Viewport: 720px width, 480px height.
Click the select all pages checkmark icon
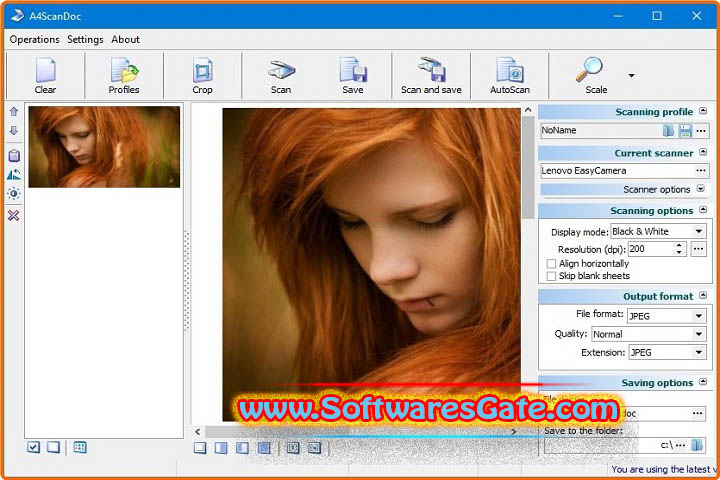(x=34, y=447)
